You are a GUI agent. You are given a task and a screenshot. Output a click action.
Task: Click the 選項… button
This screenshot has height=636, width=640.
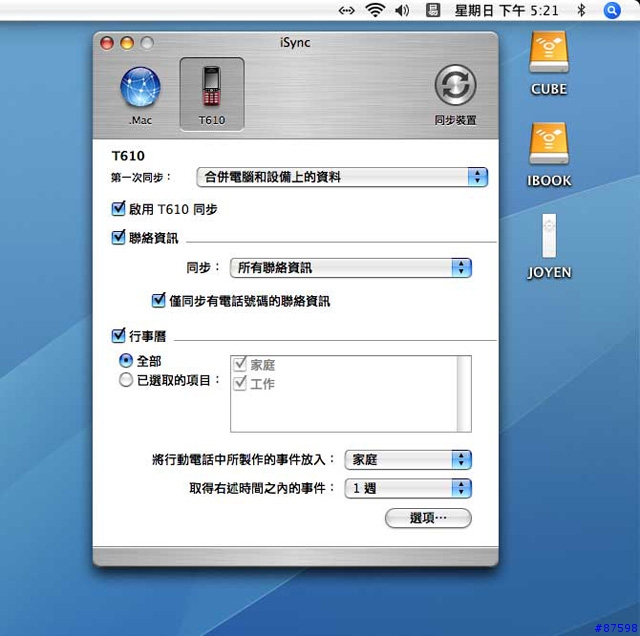pyautogui.click(x=428, y=518)
